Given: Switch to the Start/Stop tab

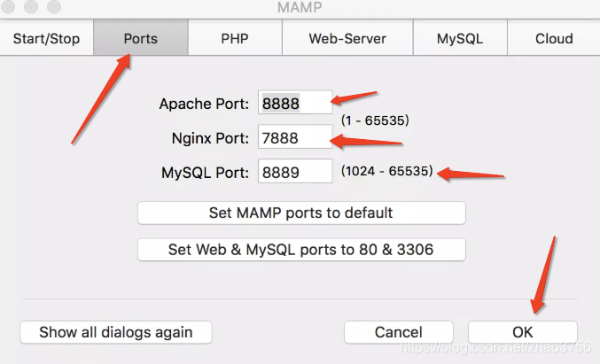Looking at the screenshot, I should (x=46, y=38).
